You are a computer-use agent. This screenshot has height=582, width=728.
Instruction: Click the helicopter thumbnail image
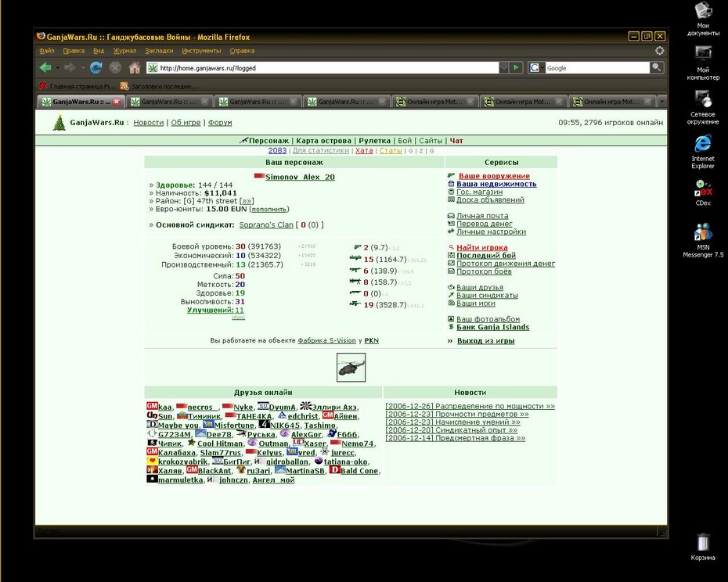[x=351, y=368]
